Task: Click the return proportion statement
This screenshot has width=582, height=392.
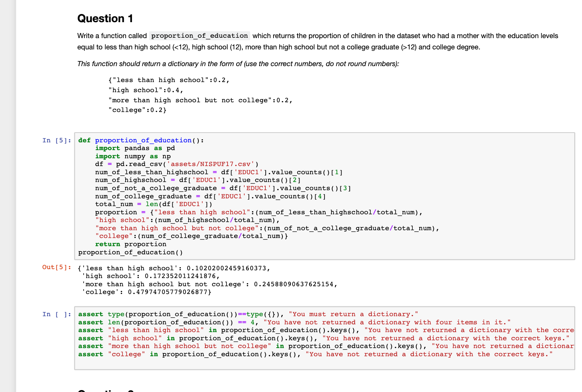Action: point(130,244)
